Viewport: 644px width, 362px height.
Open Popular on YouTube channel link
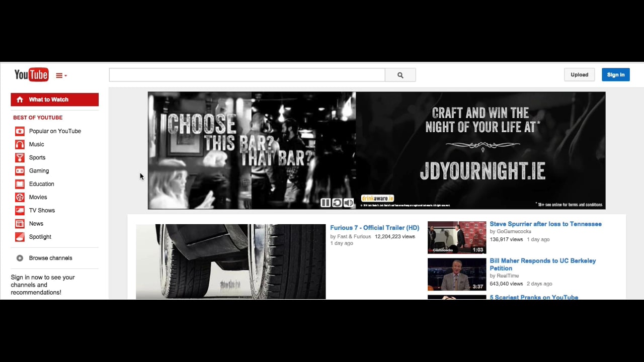(x=55, y=131)
